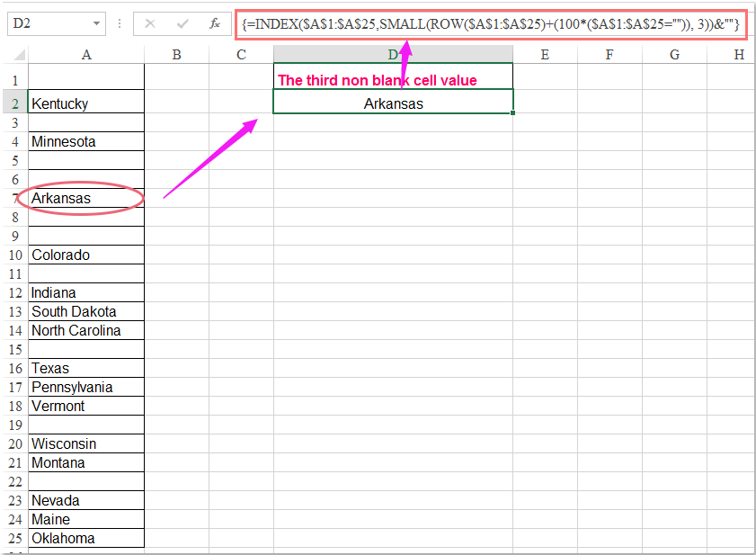
Task: Click row header 25
Action: (x=14, y=538)
